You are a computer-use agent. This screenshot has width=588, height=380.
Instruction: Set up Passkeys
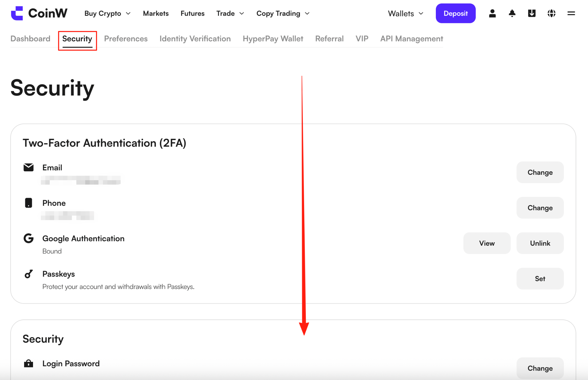click(540, 278)
